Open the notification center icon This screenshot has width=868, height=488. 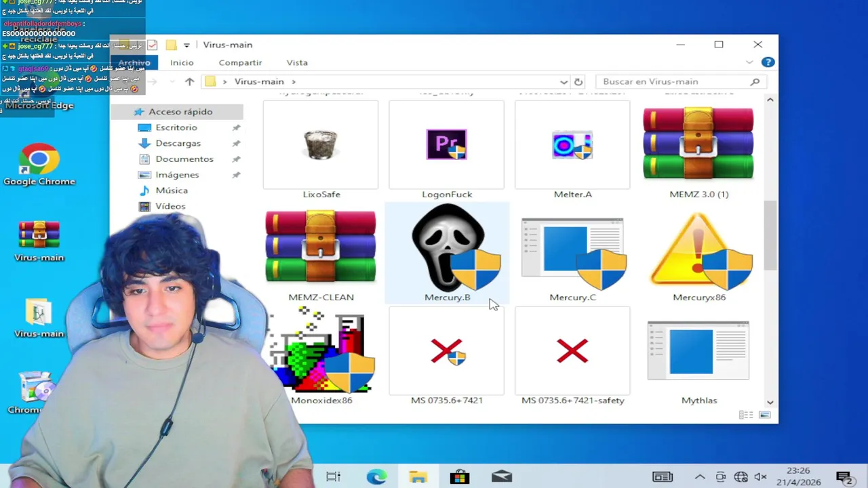(x=844, y=477)
